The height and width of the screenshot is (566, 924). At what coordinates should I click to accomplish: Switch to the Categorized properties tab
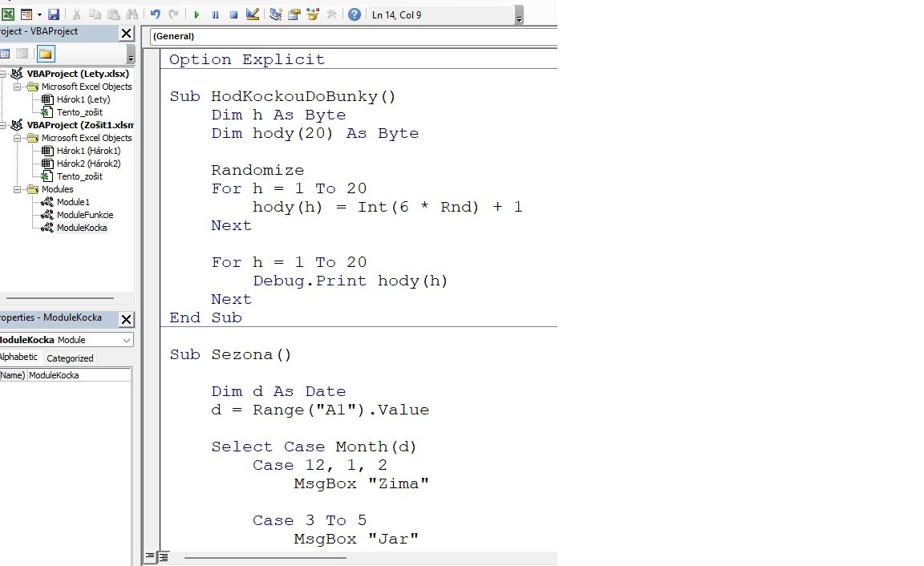pos(70,358)
